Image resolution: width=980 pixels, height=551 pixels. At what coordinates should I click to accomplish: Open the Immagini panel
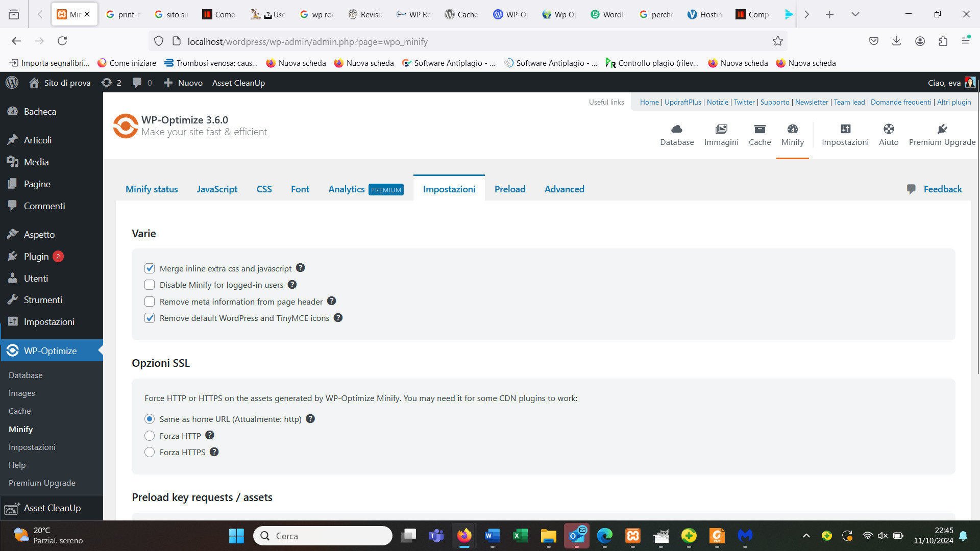[722, 134]
